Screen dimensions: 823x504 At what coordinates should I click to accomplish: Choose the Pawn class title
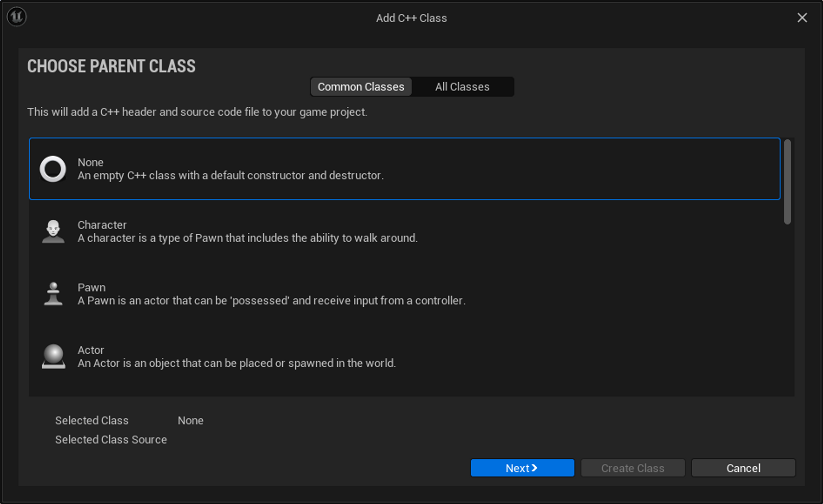click(x=91, y=287)
